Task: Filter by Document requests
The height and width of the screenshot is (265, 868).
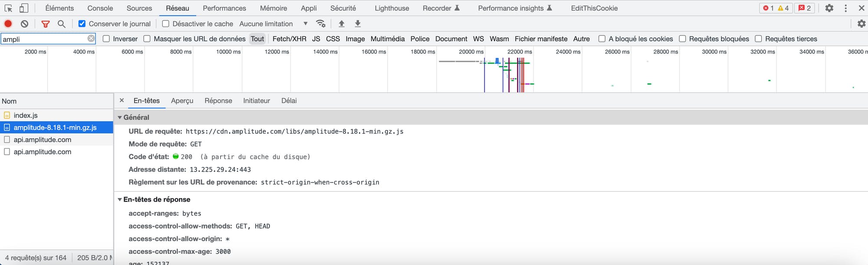Action: [x=451, y=39]
